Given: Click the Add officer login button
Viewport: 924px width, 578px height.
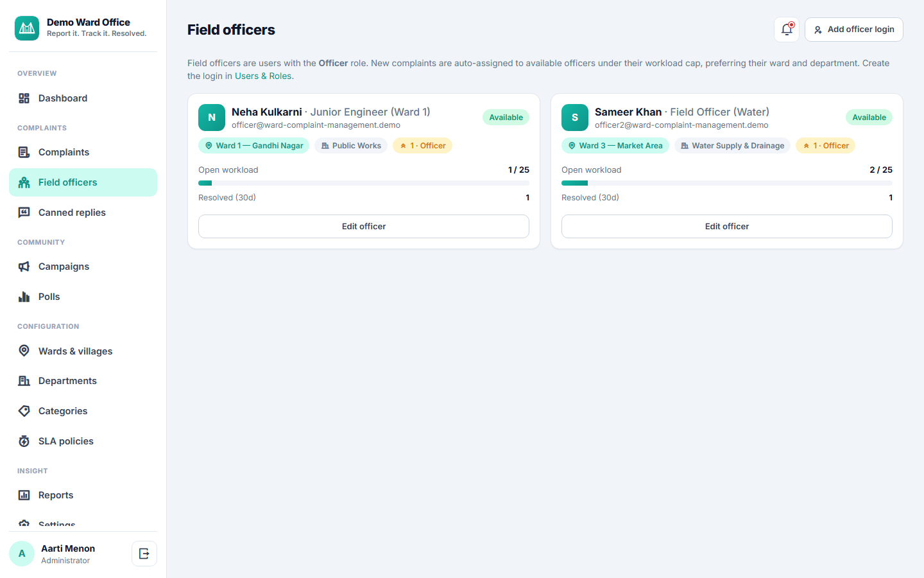Looking at the screenshot, I should 854,30.
